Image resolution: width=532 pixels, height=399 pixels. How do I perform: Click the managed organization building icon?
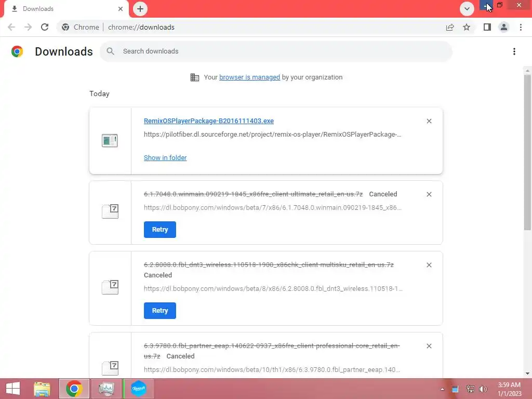pos(195,77)
